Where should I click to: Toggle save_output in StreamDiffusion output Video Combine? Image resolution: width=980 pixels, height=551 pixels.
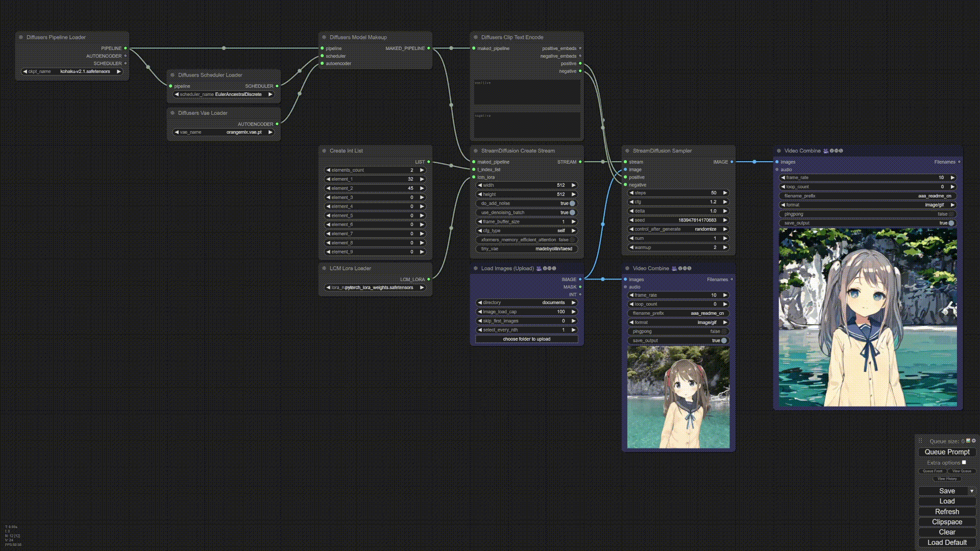[951, 223]
